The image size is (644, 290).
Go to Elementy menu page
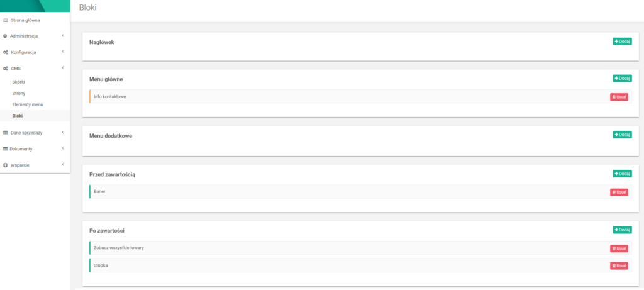click(x=28, y=104)
